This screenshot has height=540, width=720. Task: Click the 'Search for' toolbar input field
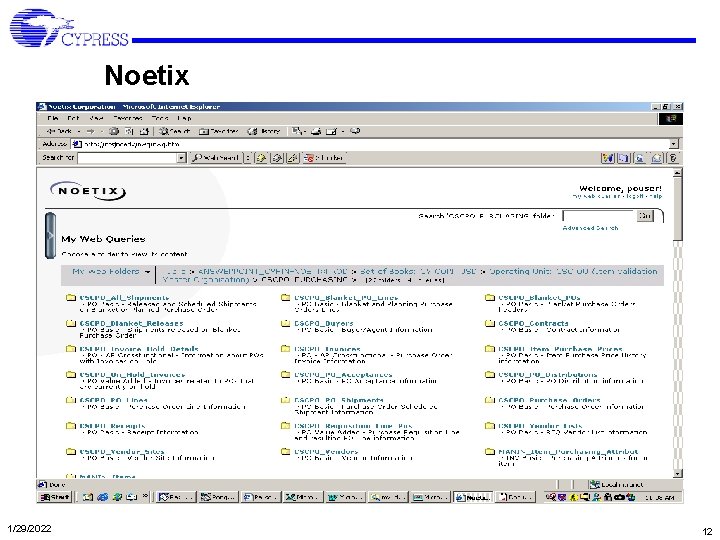point(127,158)
